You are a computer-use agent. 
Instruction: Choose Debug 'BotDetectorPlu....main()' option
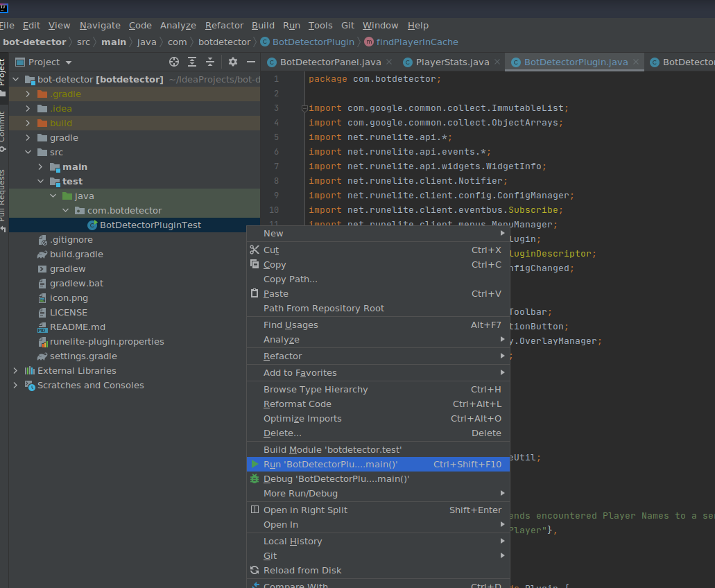pyautogui.click(x=378, y=478)
